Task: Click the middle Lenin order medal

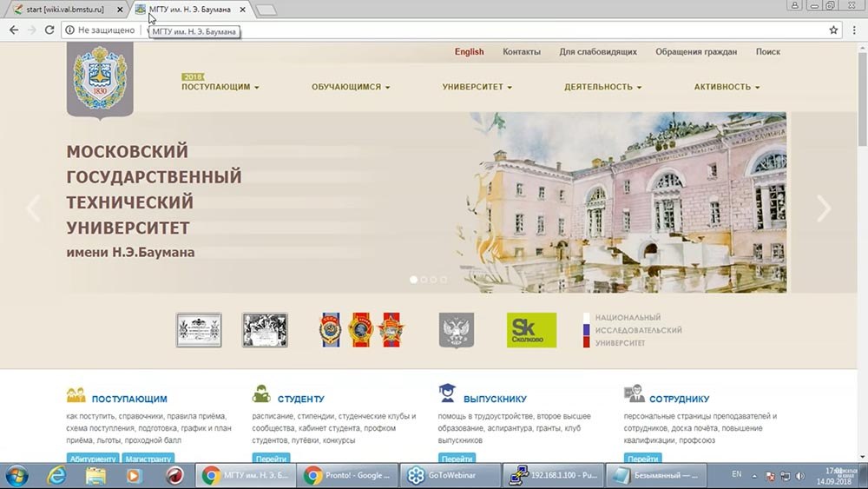Action: coord(360,330)
